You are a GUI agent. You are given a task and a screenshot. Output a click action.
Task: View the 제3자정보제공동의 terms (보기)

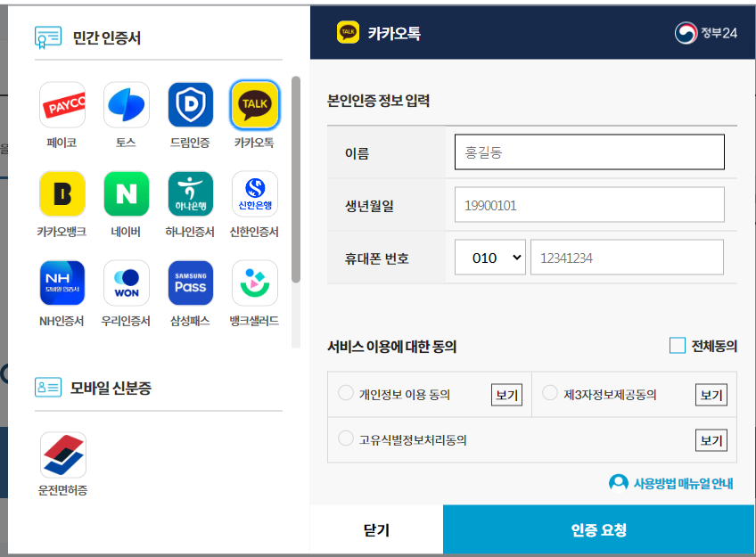pos(711,395)
